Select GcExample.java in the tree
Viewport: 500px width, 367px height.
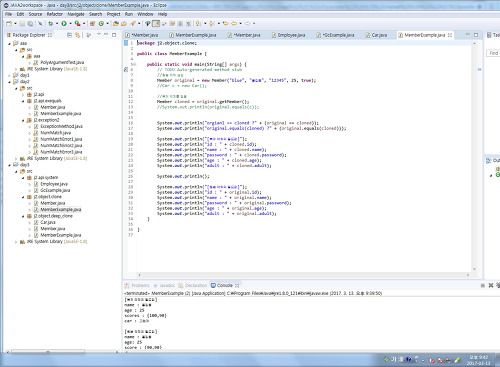pos(55,191)
